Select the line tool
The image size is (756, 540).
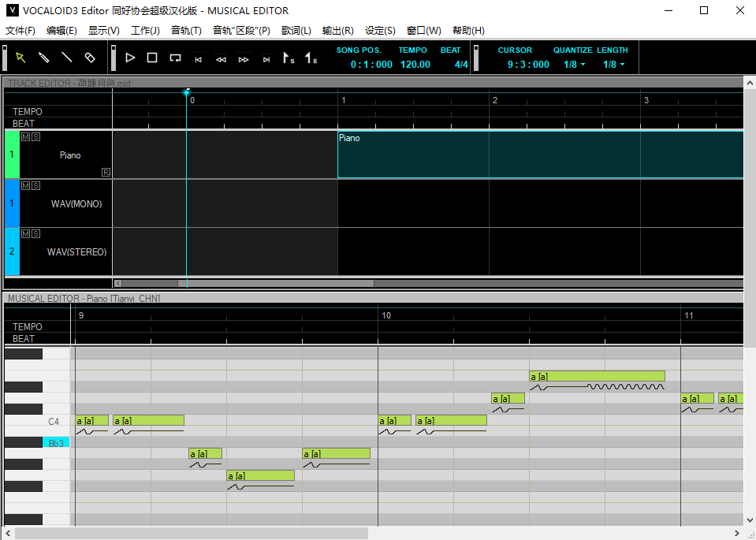coord(67,58)
